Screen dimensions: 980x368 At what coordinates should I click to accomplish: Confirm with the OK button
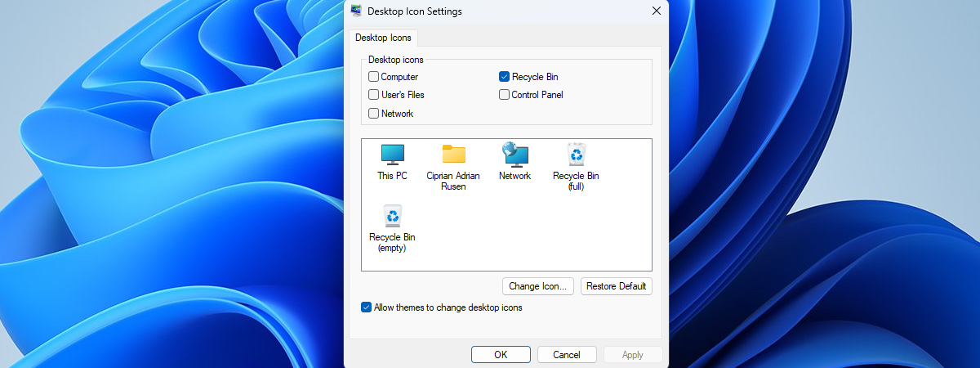pyautogui.click(x=501, y=355)
